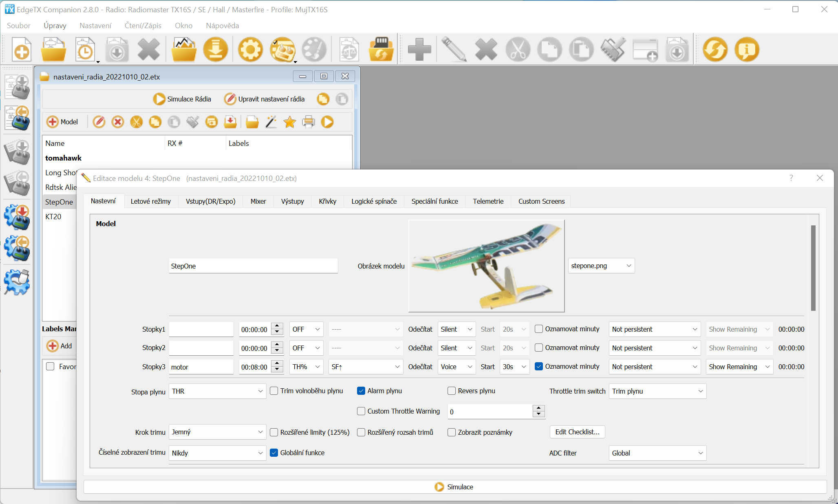Open the Krok trimu Jemný dropdown
This screenshot has height=504, width=838.
(x=217, y=432)
